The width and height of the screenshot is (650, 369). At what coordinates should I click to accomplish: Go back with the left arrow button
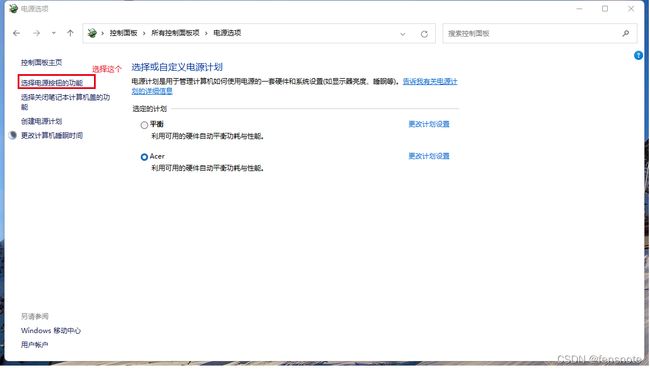tap(17, 33)
